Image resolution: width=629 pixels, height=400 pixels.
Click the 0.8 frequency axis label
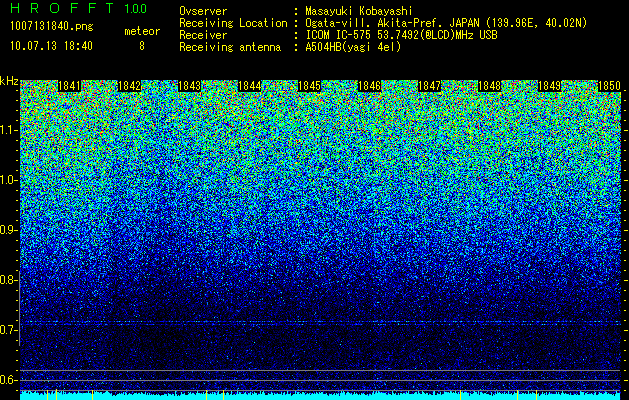click(8, 280)
